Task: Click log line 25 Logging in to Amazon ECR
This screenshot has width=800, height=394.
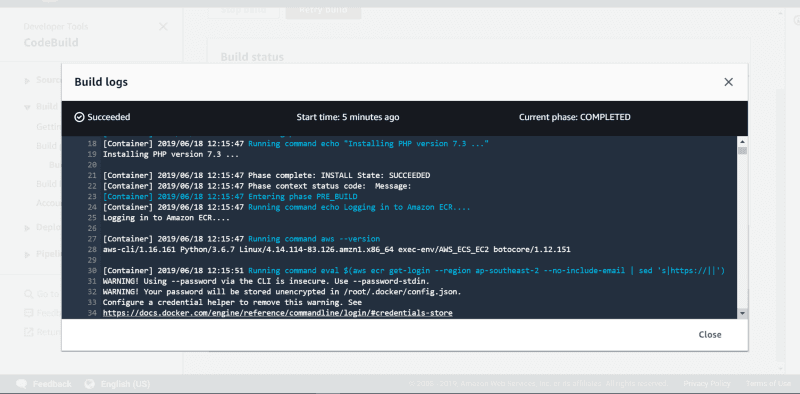Action: (166, 218)
